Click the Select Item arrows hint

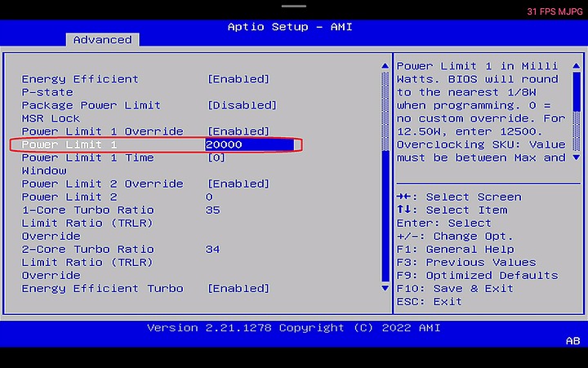point(452,210)
